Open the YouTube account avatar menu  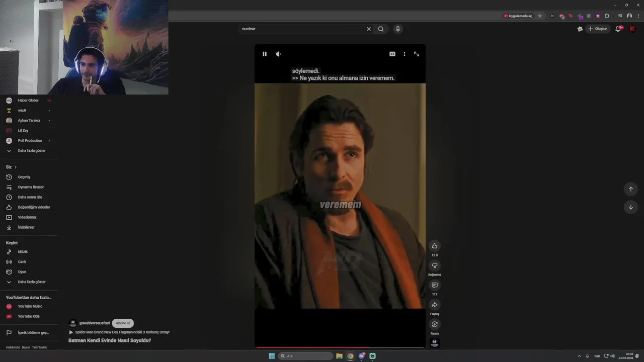point(632,29)
